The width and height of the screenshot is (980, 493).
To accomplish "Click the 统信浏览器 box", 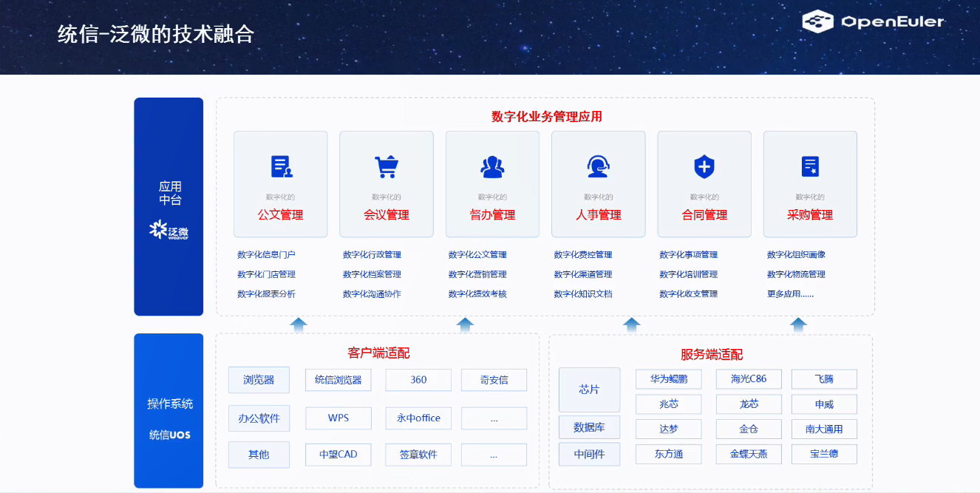I will click(x=338, y=380).
